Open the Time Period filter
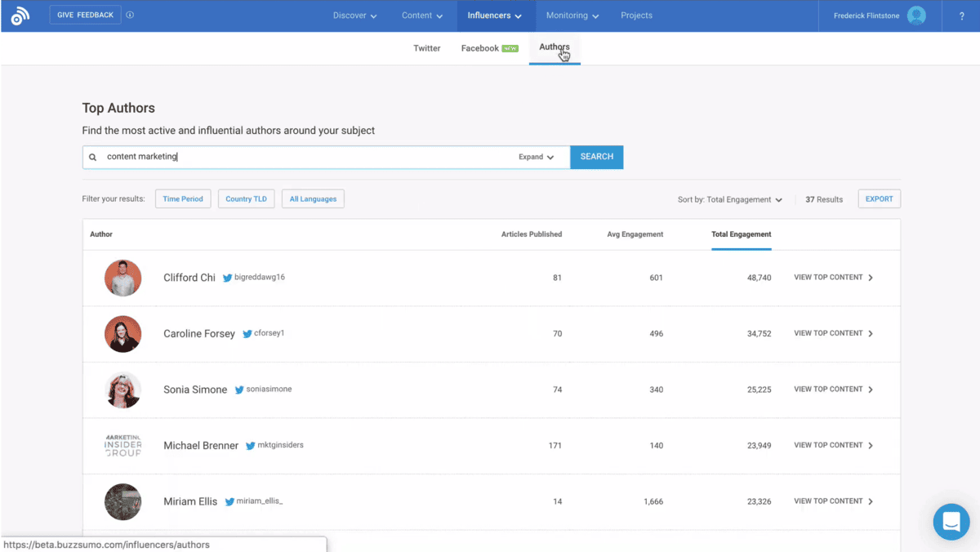The width and height of the screenshot is (980, 552). [183, 198]
